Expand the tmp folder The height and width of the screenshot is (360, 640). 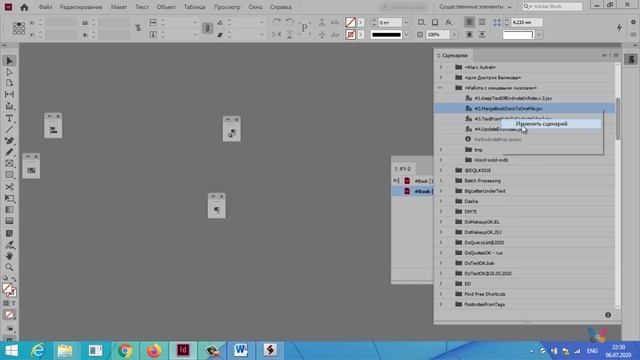(441, 150)
